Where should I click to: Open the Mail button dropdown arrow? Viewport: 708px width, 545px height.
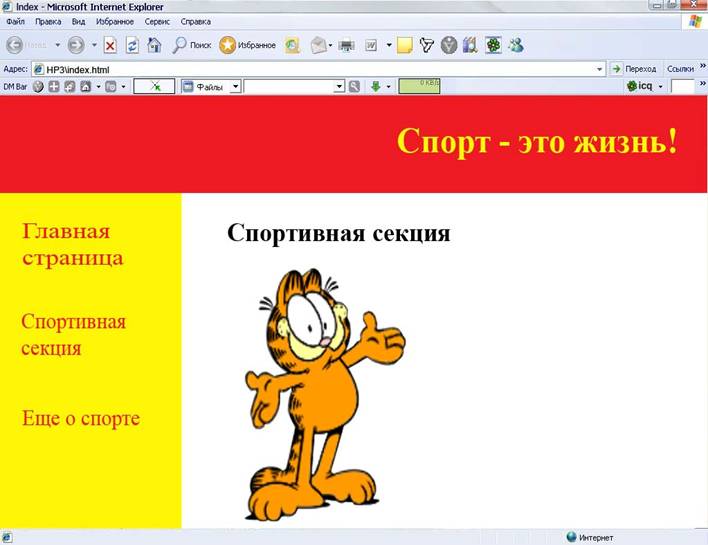pyautogui.click(x=331, y=45)
